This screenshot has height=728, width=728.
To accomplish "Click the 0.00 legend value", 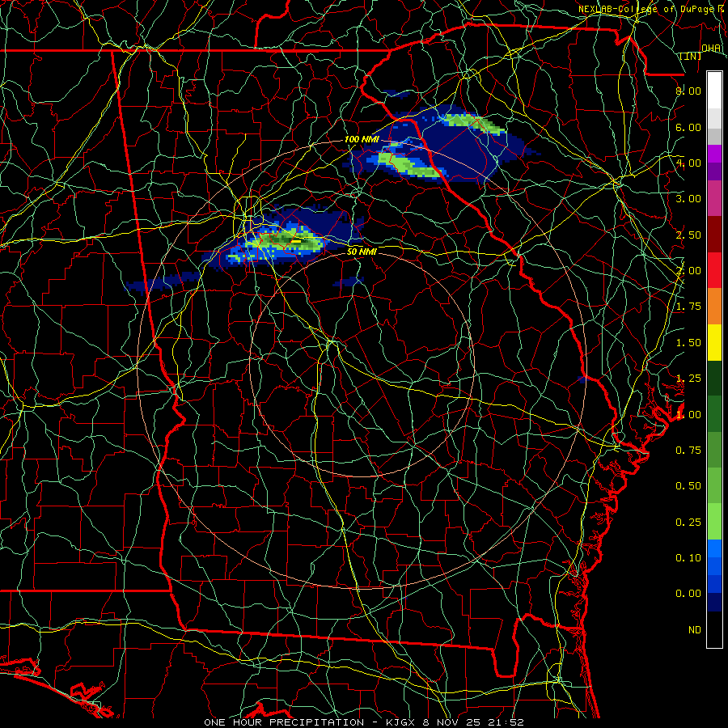I will point(688,594).
